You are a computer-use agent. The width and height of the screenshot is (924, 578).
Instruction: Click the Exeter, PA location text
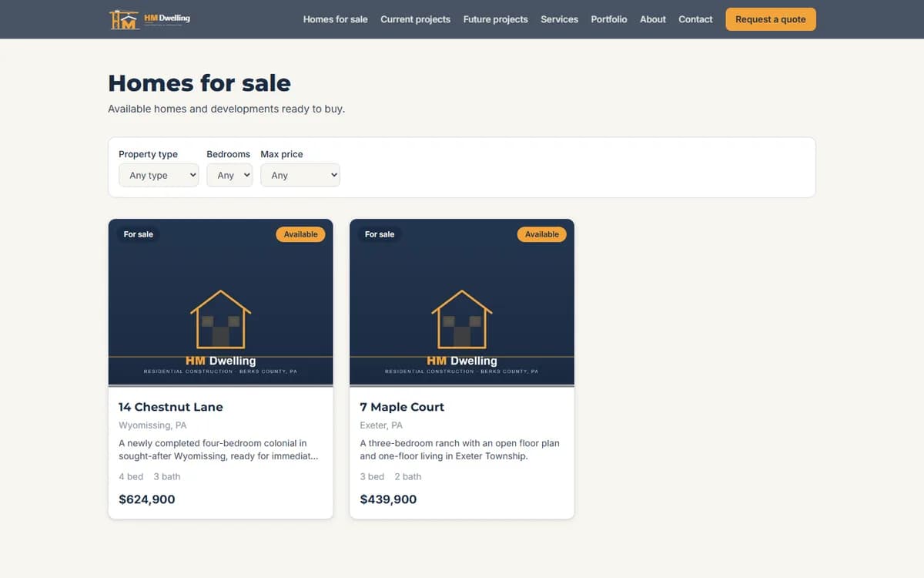coord(381,425)
